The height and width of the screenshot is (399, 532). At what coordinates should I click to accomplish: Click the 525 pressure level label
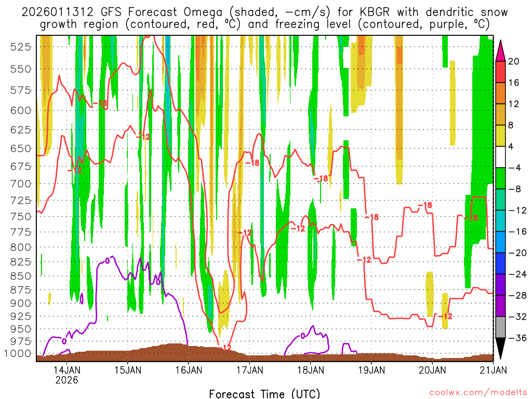coord(21,47)
